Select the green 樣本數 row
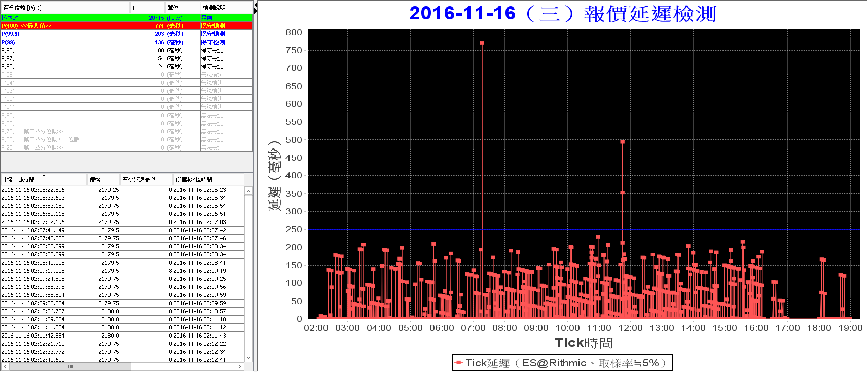The height and width of the screenshot is (372, 868). 127,18
